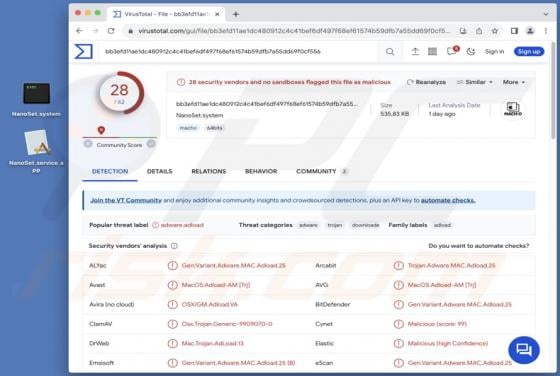Click the hash search input field
The image size is (560, 376).
[x=239, y=52]
